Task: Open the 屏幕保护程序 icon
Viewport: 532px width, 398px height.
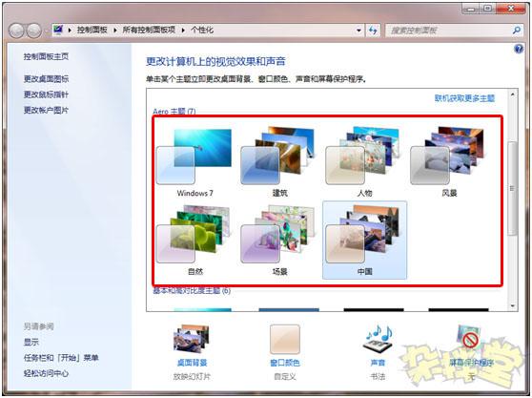Action: coord(470,339)
